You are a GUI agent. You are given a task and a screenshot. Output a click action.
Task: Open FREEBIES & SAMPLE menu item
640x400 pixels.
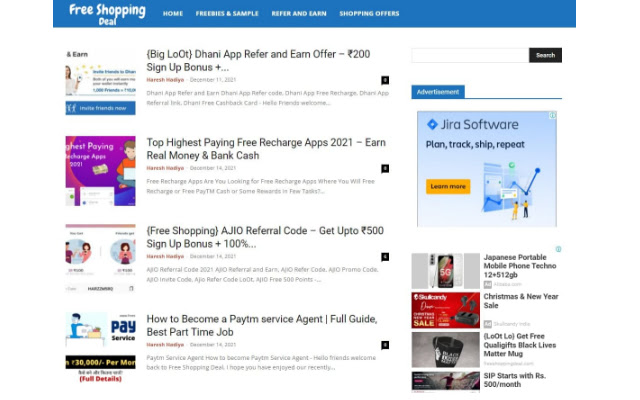click(x=227, y=13)
